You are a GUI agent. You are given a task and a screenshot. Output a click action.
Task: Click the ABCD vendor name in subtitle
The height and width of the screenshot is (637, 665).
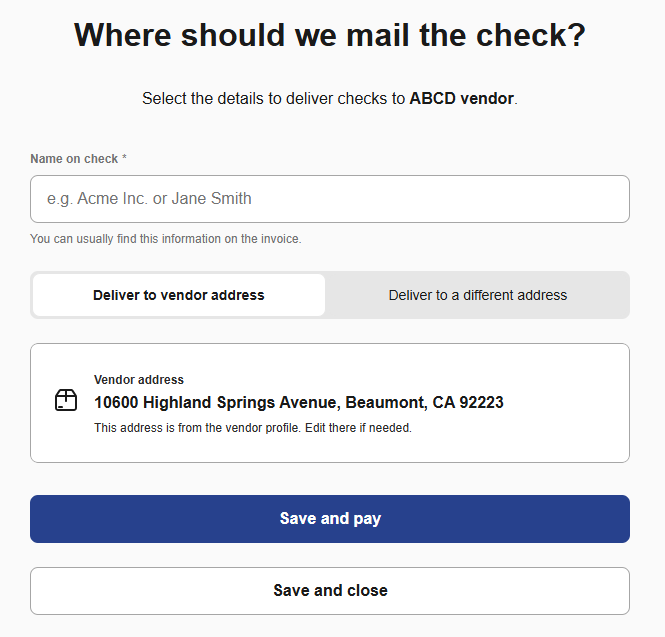point(461,99)
